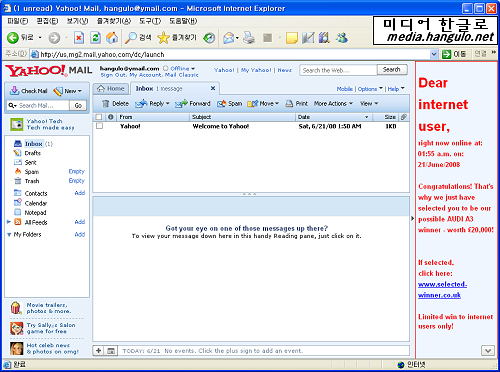Expand the All Feeds tree arrow
Image resolution: width=500 pixels, height=372 pixels.
(x=9, y=222)
